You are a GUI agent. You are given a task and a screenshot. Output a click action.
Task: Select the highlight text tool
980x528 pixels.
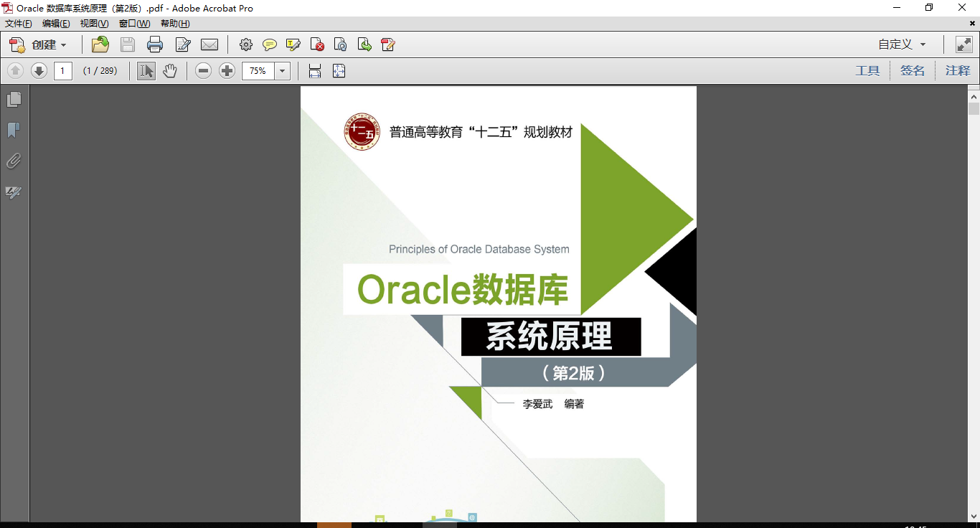(x=293, y=44)
